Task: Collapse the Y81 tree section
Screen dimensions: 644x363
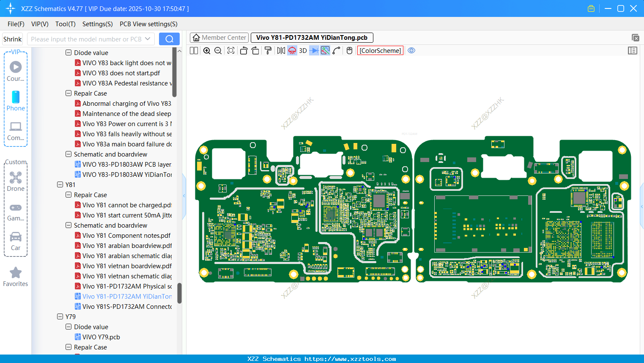Action: 60,184
